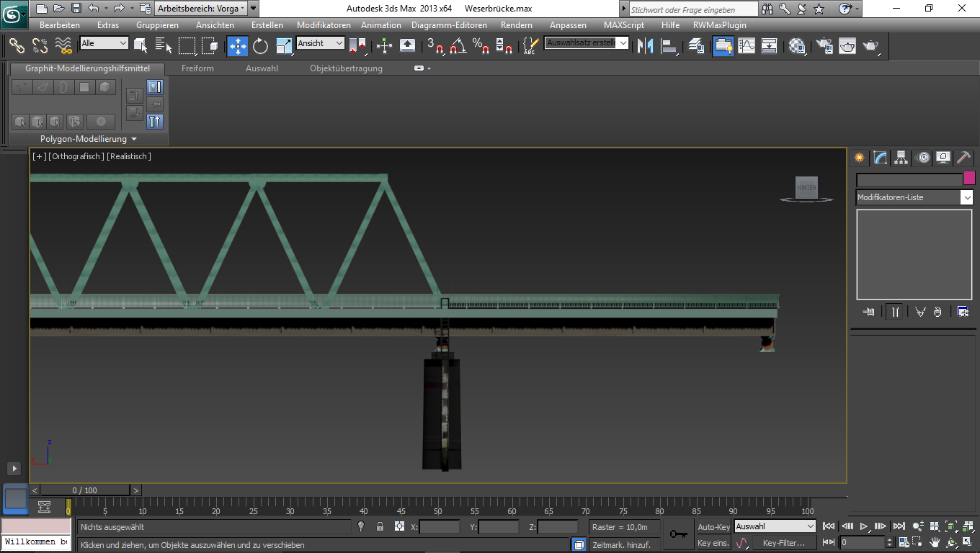
Task: Click the Key-Filter... button
Action: click(x=783, y=543)
